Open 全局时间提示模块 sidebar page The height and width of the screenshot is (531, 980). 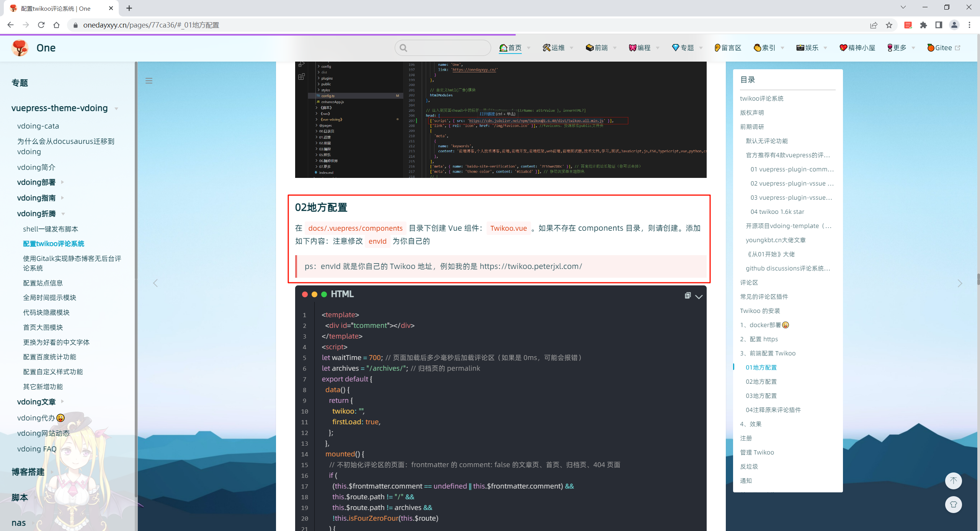coord(50,297)
